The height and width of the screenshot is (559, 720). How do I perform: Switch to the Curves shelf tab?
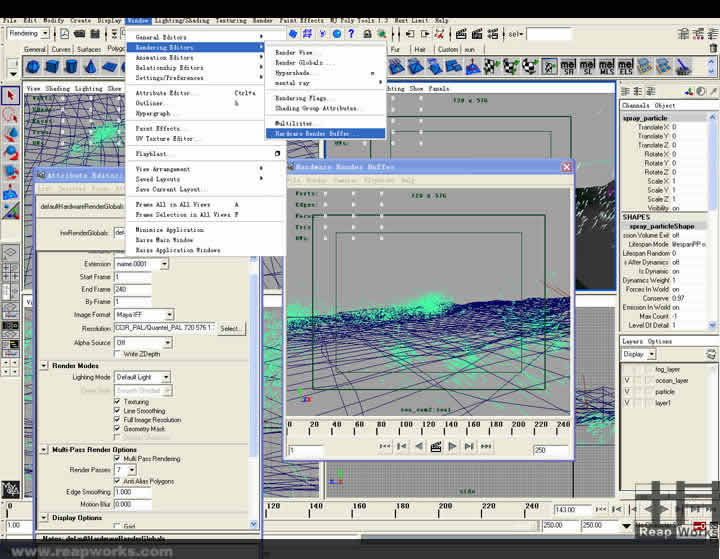click(61, 49)
